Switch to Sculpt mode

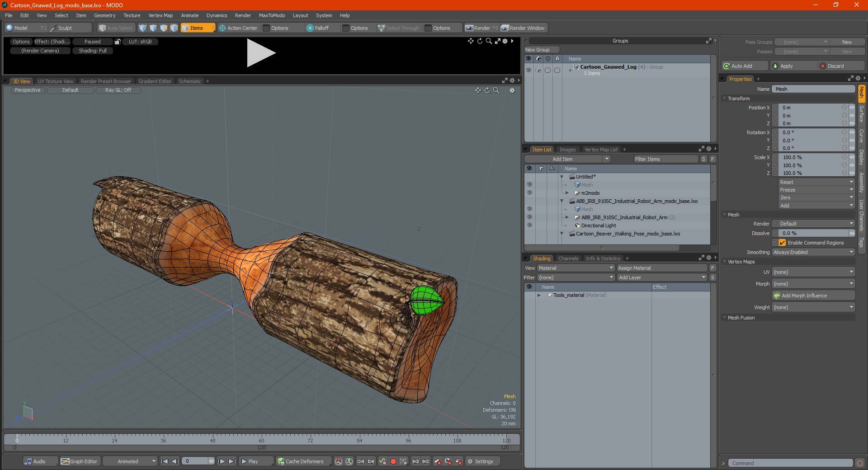70,28
